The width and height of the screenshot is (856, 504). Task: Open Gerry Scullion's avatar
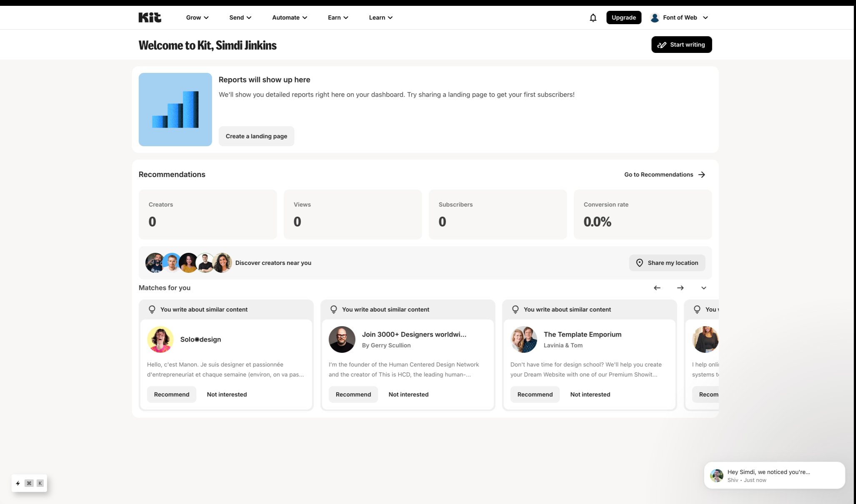[x=342, y=339]
